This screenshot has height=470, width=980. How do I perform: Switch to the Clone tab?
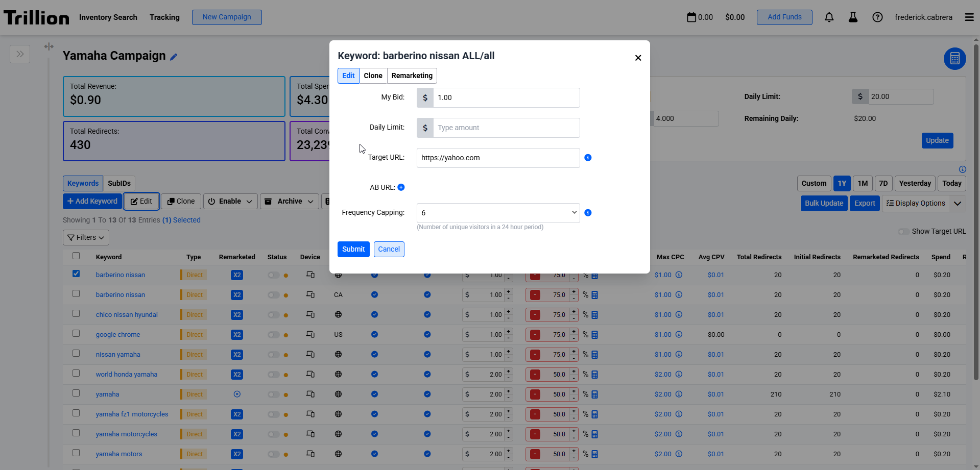click(373, 76)
